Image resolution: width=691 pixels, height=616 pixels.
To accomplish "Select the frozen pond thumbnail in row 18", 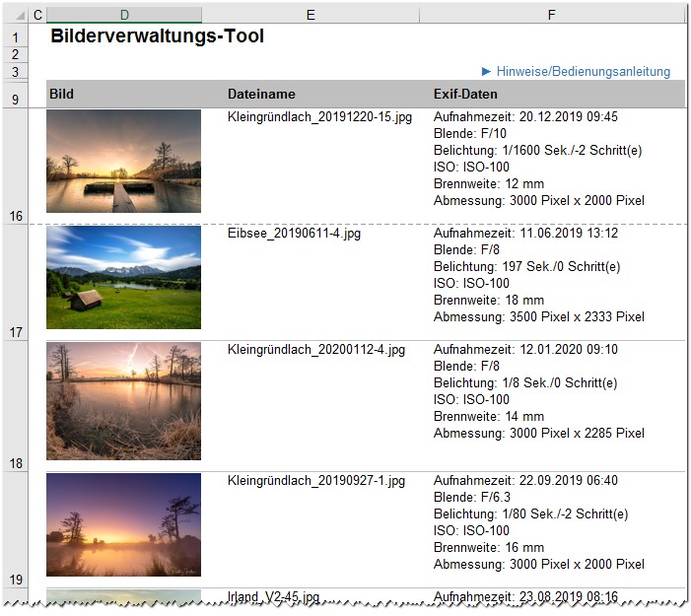I will (124, 401).
